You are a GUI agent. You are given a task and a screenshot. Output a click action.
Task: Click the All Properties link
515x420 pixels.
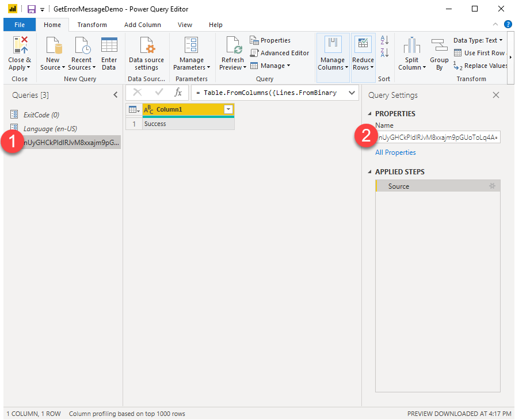[395, 152]
